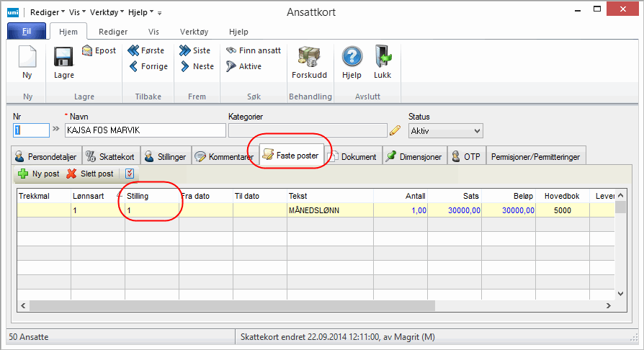Edit categories with the pencil icon
This screenshot has height=350, width=644.
395,130
